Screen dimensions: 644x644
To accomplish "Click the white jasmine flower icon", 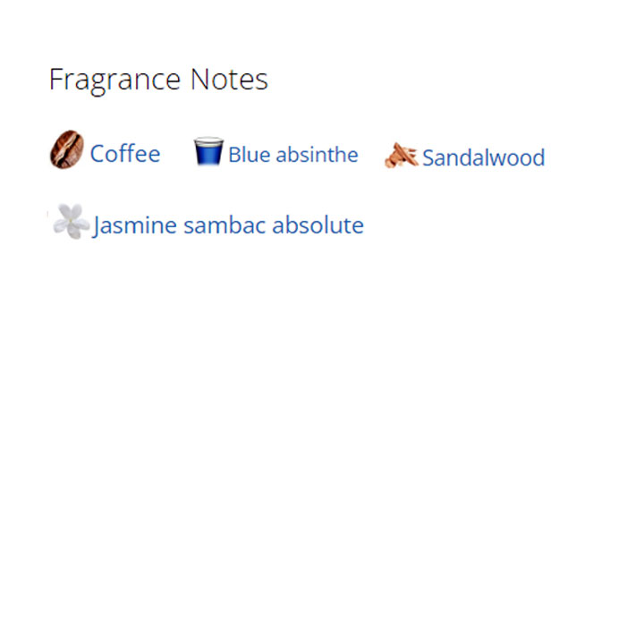I will tap(71, 221).
